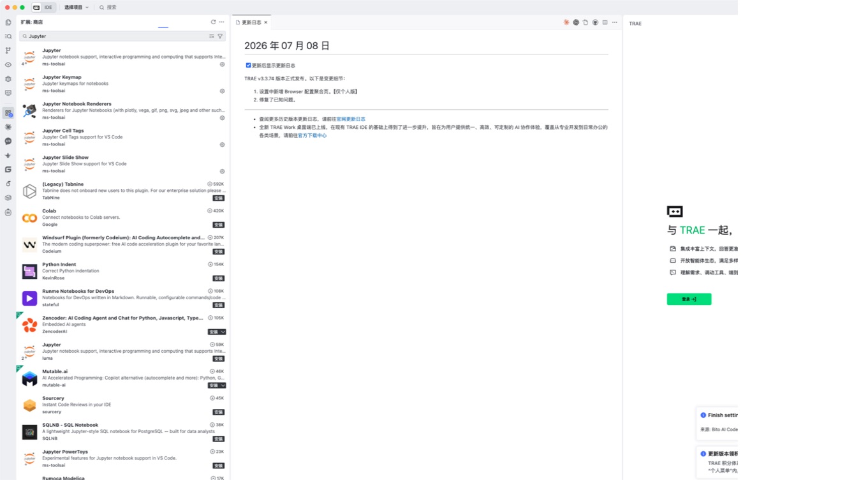Click the ChatGPT-style icon in editor toolbar
This screenshot has width=868, height=490.
(576, 22)
